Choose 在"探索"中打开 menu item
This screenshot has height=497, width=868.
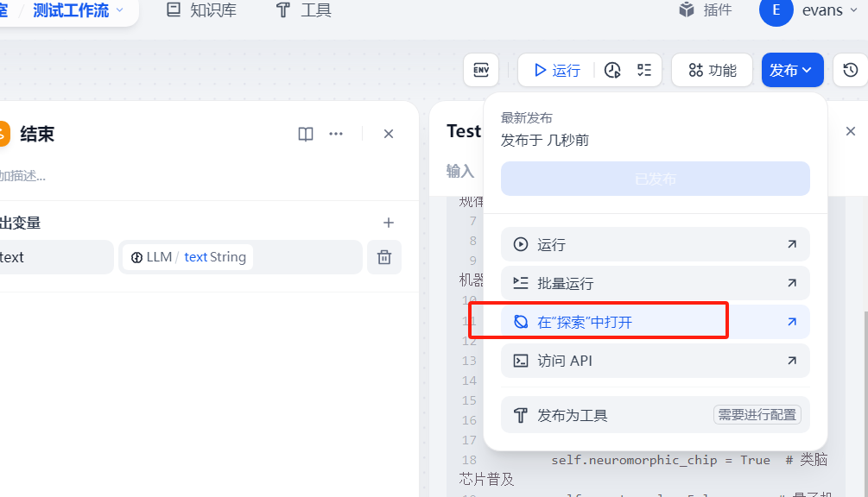pyautogui.click(x=655, y=322)
